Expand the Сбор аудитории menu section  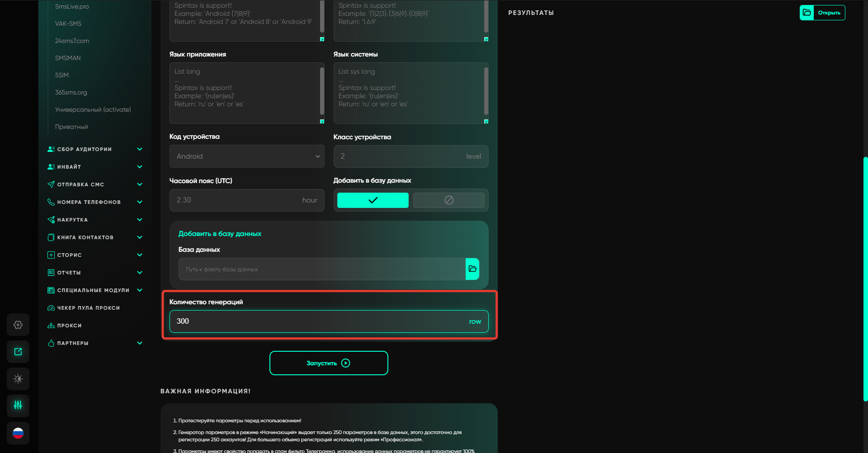(x=95, y=149)
